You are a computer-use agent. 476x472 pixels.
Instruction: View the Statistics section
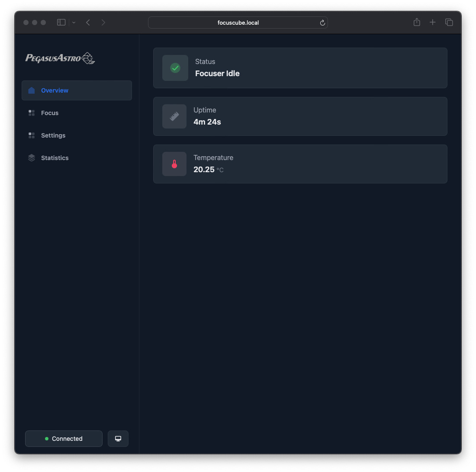77,158
